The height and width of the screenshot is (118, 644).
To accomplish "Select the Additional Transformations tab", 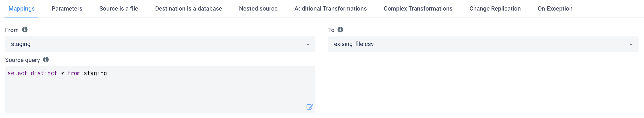I will [330, 9].
